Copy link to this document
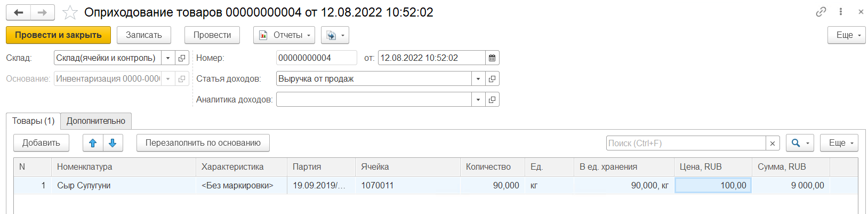Image resolution: width=868 pixels, height=214 pixels. (821, 12)
